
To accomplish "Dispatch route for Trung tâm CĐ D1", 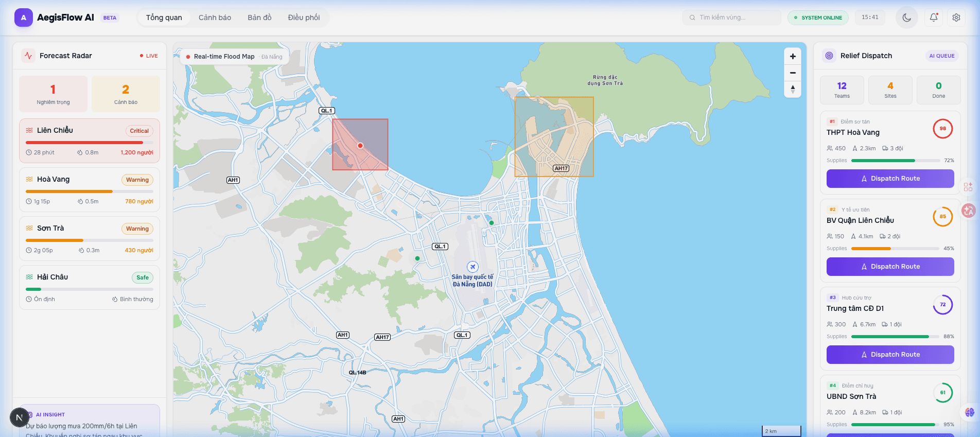I will click(890, 355).
